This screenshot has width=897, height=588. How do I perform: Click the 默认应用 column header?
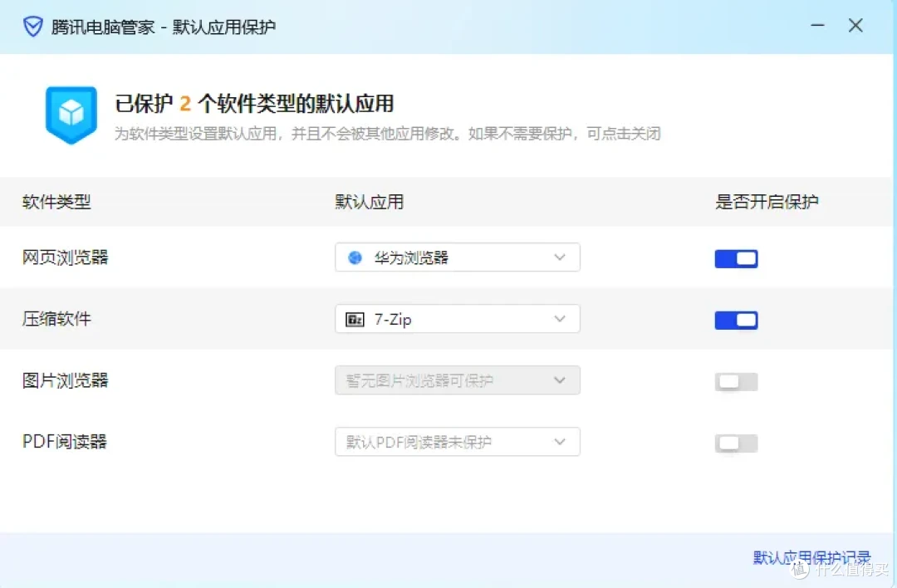pyautogui.click(x=370, y=201)
